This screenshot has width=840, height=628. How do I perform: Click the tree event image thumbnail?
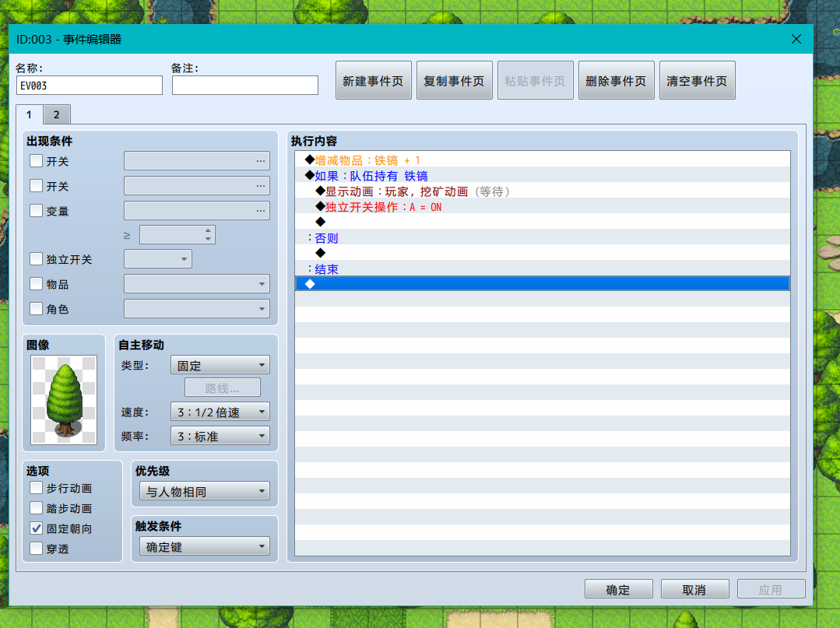(x=64, y=399)
